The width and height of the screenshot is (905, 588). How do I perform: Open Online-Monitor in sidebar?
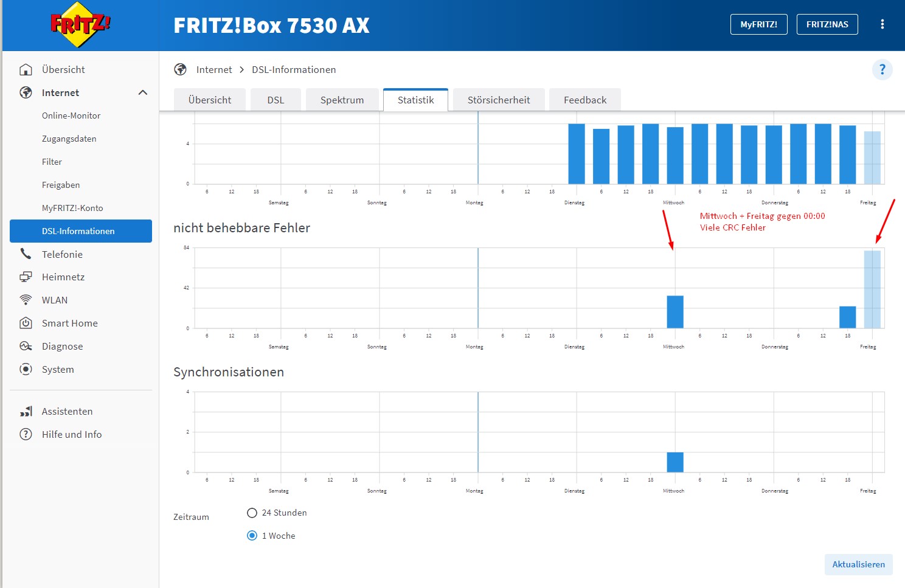tap(71, 116)
